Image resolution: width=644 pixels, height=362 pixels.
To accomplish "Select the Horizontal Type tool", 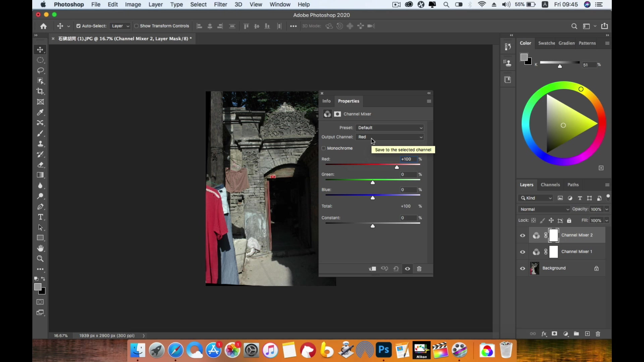I will tap(40, 217).
